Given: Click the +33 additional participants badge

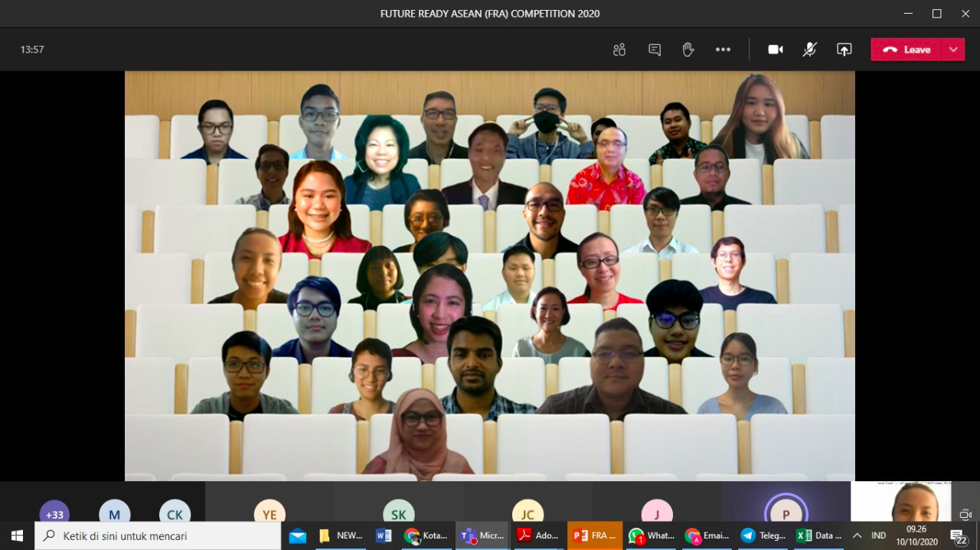Looking at the screenshot, I should [x=54, y=513].
